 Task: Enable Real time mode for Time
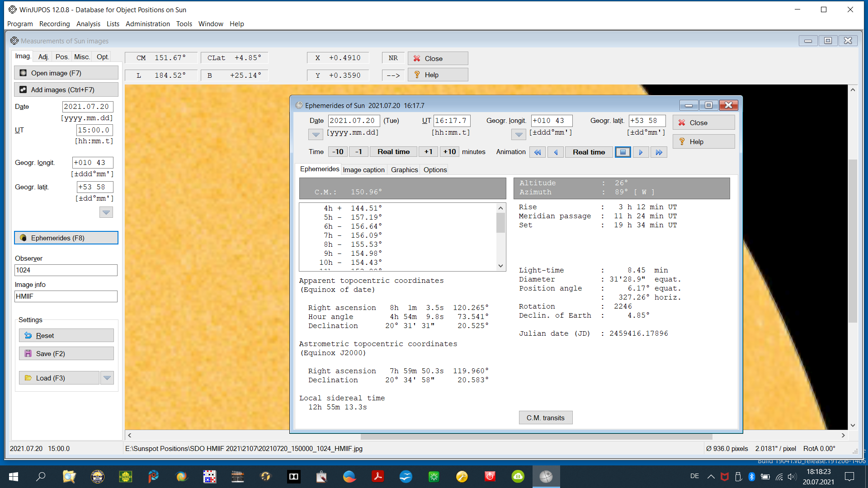(x=393, y=151)
